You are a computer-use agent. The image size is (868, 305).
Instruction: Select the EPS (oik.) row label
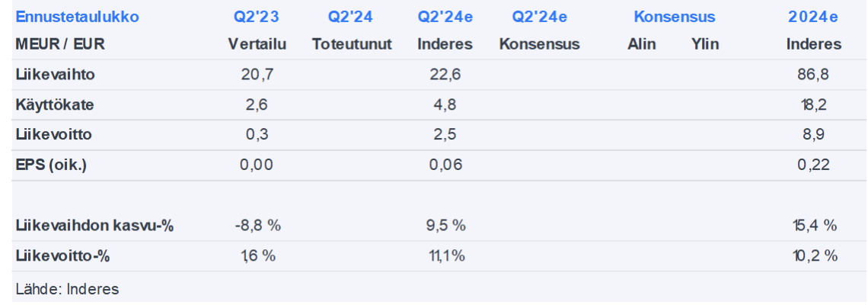tap(51, 165)
